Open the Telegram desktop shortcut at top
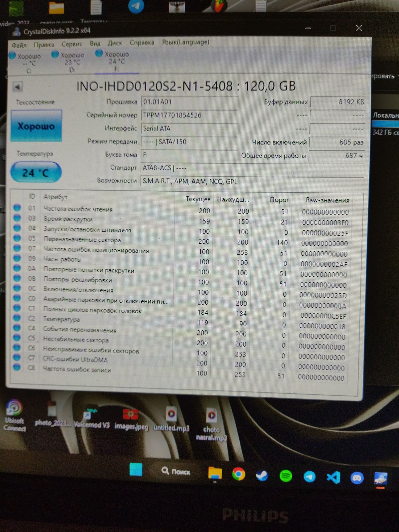The height and width of the screenshot is (532, 399). (136, 6)
